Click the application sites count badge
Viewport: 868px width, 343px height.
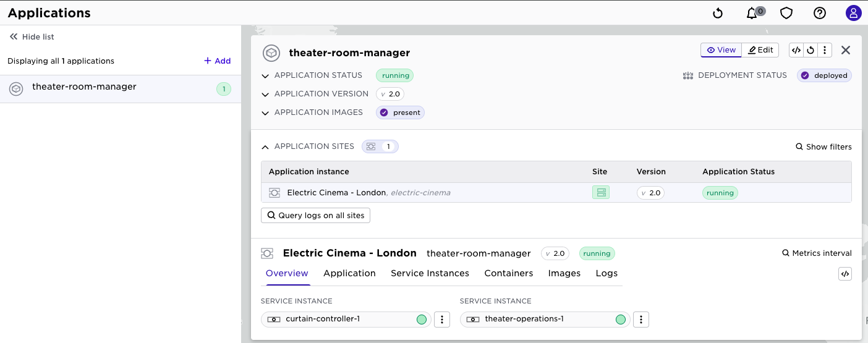[380, 146]
